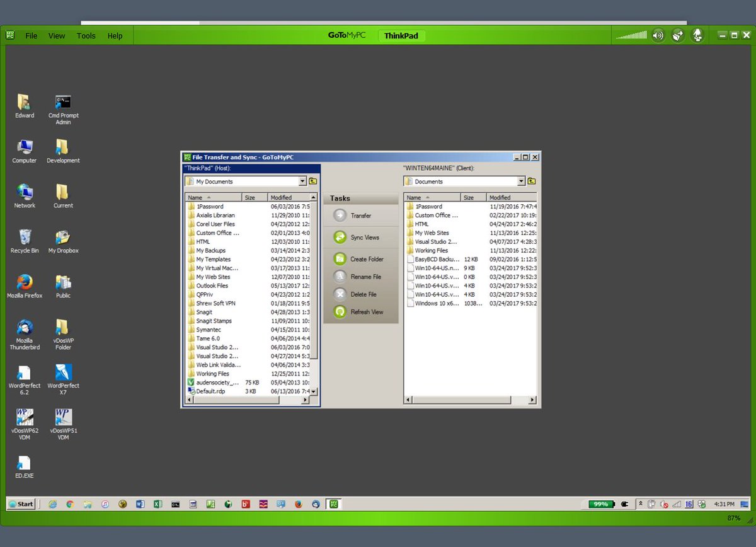The width and height of the screenshot is (756, 547).
Task: Click the Ctrl-Alt-Del icon in GoToMyPC toolbar
Action: point(697,35)
